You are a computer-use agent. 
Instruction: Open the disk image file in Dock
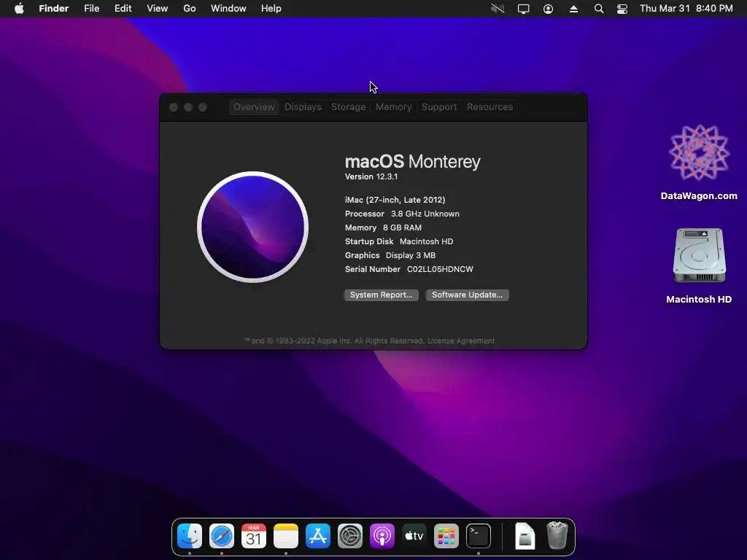pyautogui.click(x=525, y=536)
